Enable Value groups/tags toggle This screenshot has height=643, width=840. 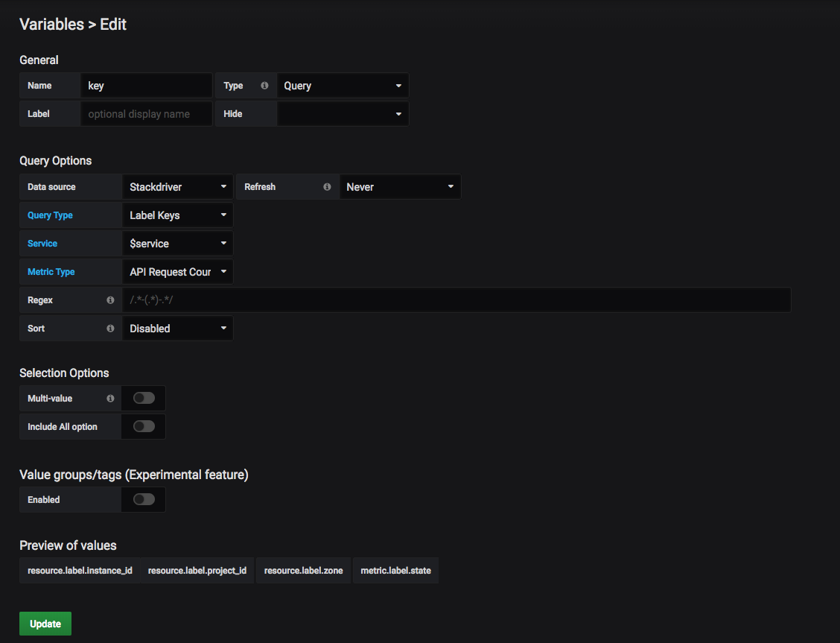tap(144, 500)
